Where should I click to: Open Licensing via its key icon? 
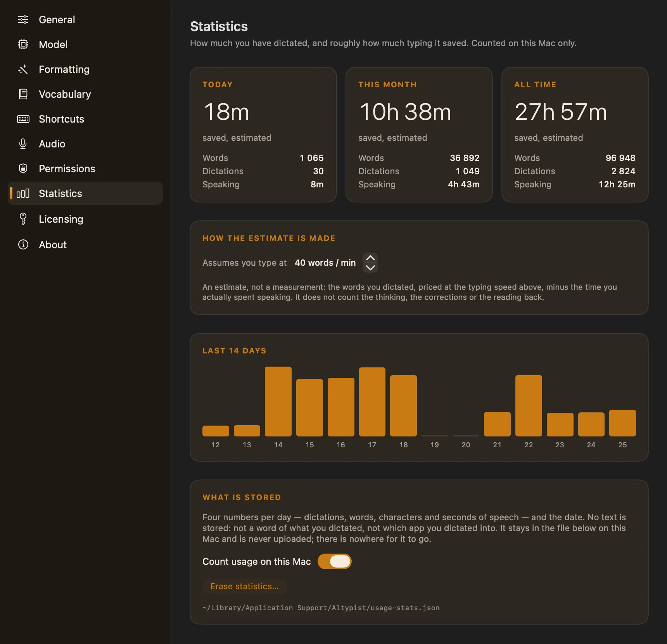point(23,219)
